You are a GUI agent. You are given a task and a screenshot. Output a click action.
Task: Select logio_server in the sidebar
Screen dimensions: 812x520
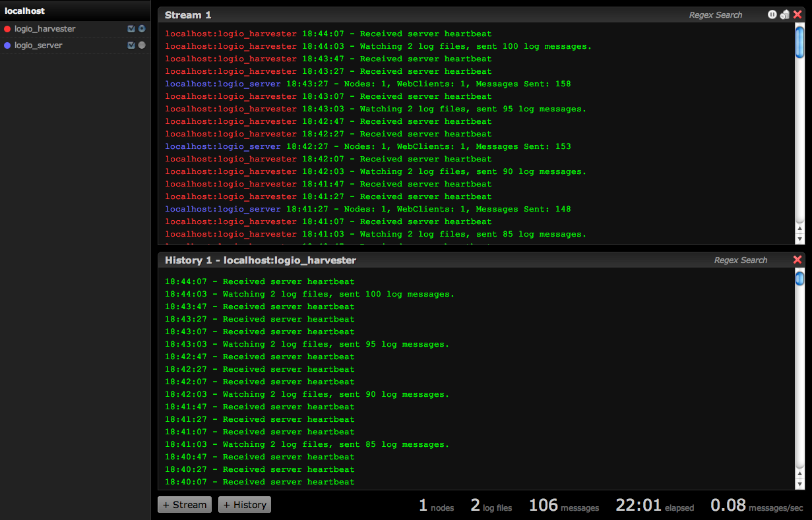point(38,45)
